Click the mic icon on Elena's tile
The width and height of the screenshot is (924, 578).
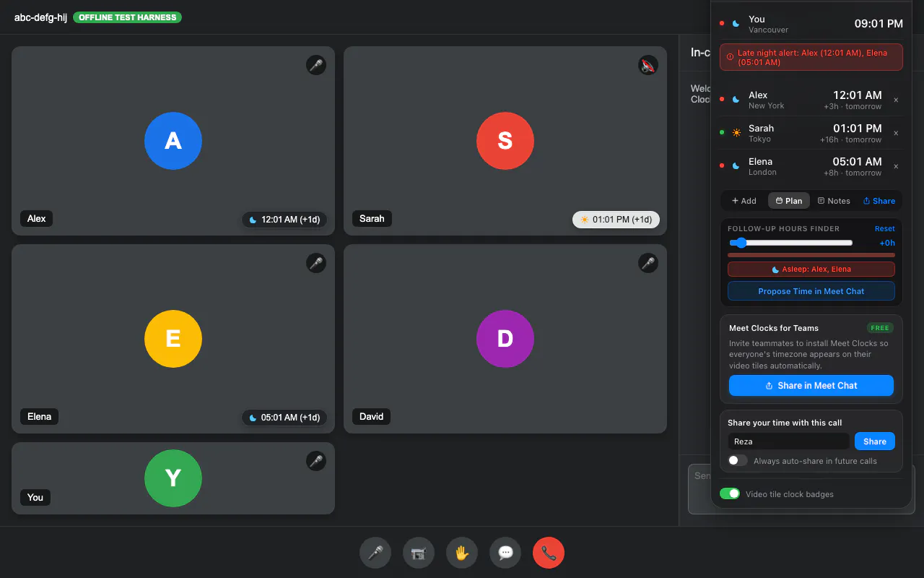(x=316, y=263)
